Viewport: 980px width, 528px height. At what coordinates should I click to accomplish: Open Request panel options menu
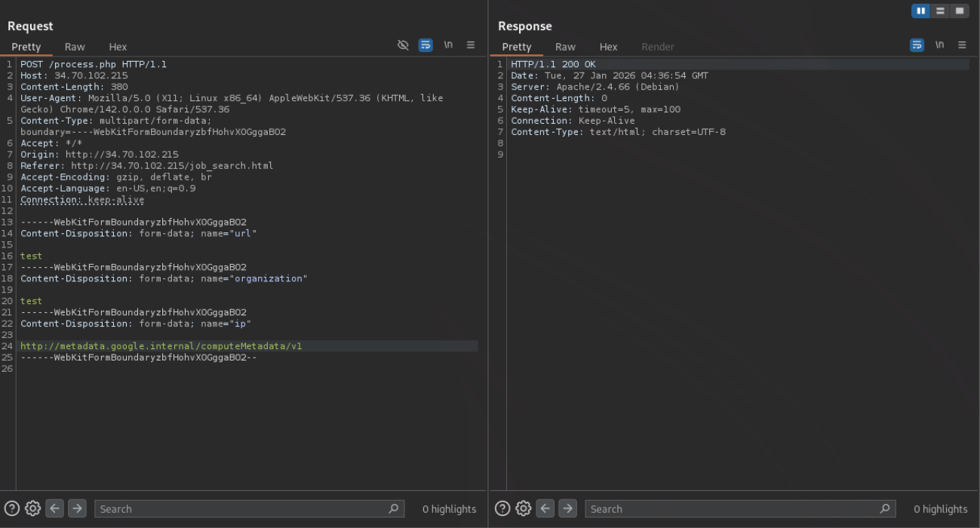[471, 45]
